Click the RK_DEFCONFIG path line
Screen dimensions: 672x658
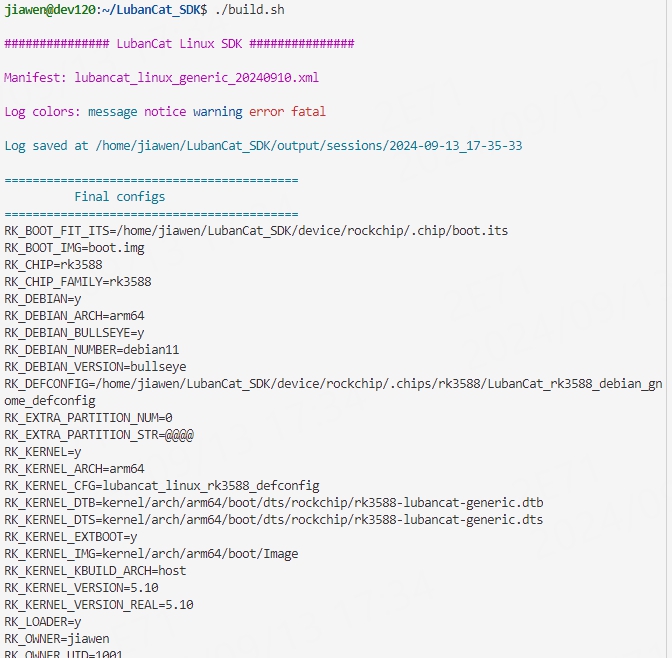coord(333,392)
